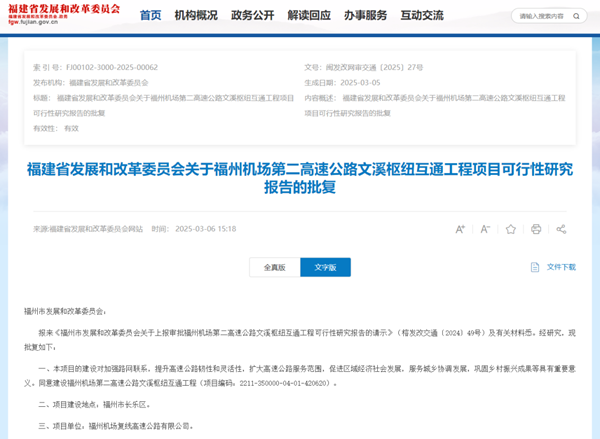Bookmark this page with the star icon
The width and height of the screenshot is (600, 439).
tap(511, 229)
